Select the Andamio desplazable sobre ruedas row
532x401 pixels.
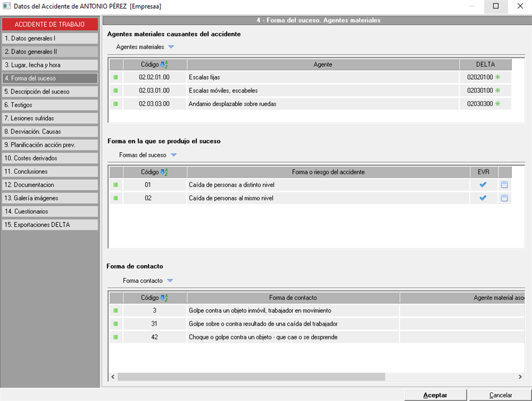pyautogui.click(x=323, y=104)
